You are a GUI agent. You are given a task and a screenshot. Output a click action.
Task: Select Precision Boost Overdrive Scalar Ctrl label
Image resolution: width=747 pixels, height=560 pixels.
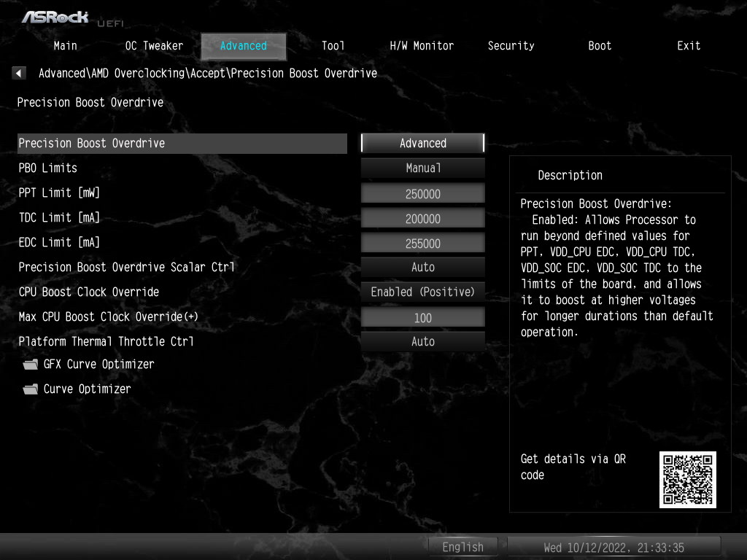(126, 267)
